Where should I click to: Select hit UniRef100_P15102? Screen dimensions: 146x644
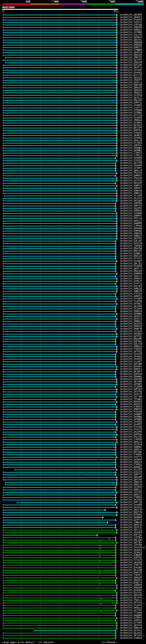pyautogui.click(x=131, y=22)
